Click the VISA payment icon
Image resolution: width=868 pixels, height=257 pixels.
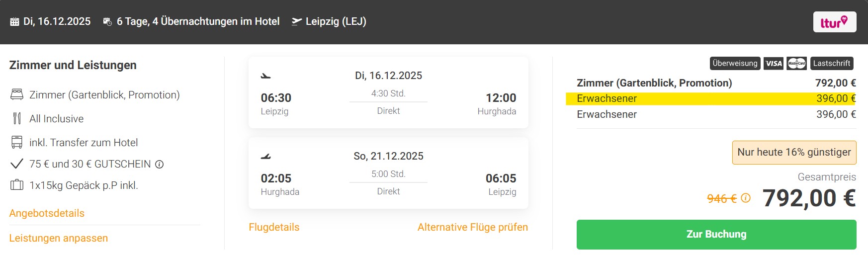point(774,64)
